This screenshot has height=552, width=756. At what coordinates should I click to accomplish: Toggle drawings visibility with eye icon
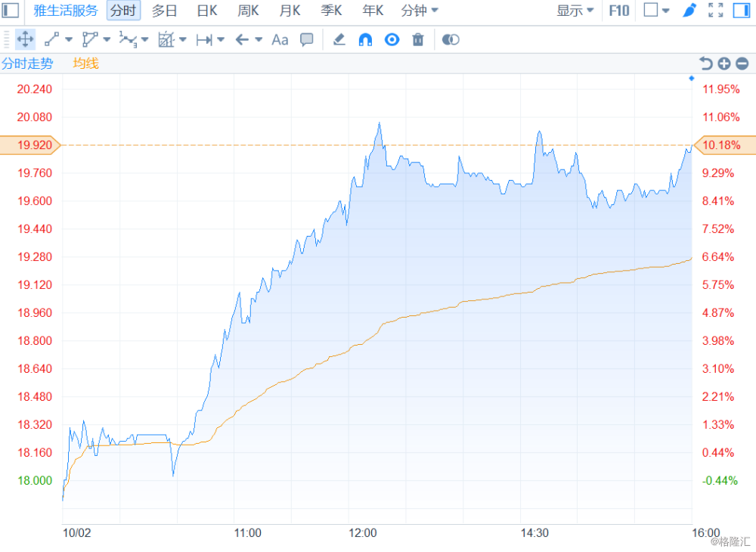click(392, 39)
